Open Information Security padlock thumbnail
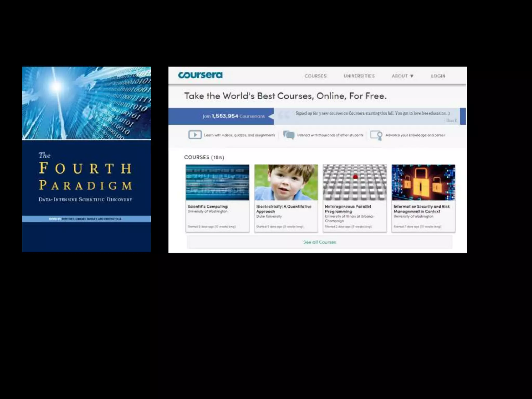Screen dimensions: 532x399 [x=423, y=182]
